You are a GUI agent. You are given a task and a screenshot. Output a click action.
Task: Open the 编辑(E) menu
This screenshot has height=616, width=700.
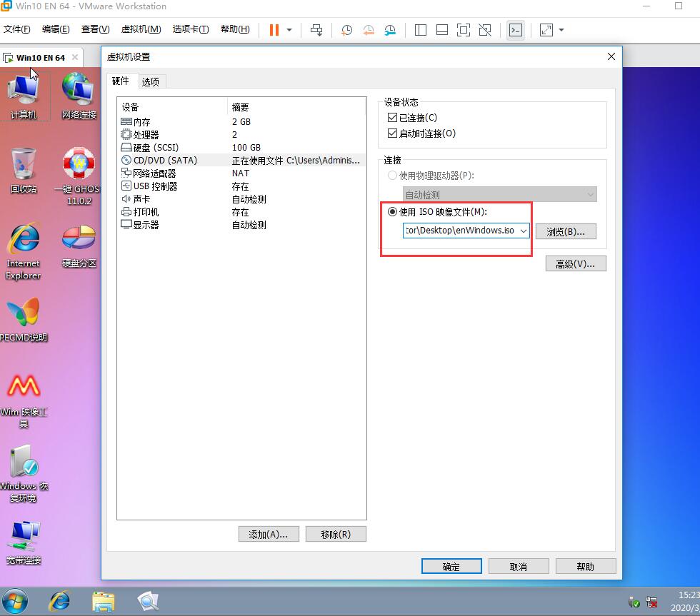pyautogui.click(x=56, y=29)
